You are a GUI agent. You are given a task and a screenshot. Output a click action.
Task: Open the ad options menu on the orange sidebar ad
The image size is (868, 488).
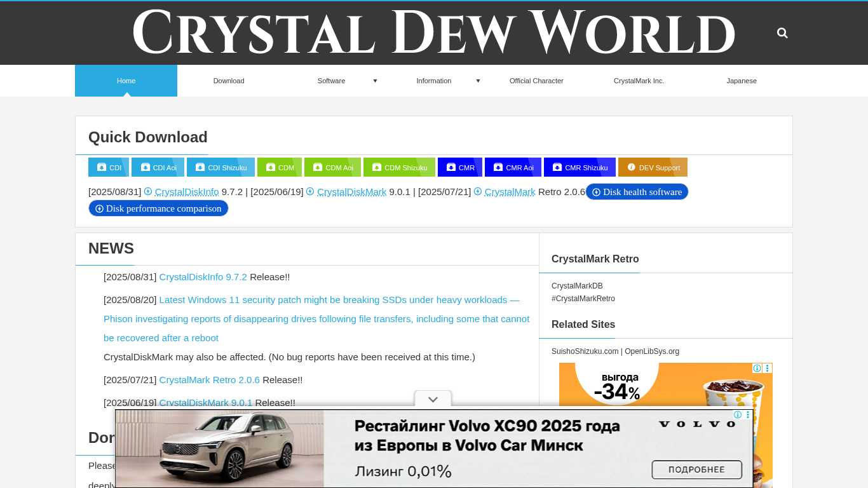pyautogui.click(x=768, y=369)
